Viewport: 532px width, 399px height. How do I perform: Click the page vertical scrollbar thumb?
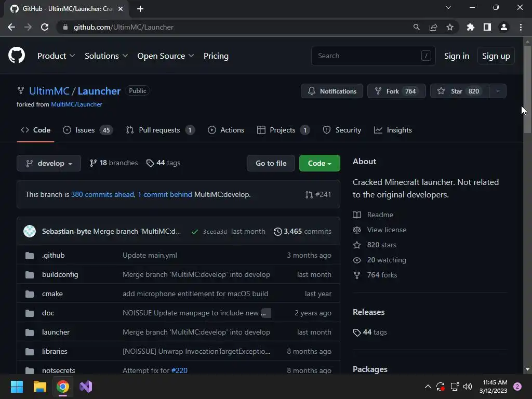[527, 89]
